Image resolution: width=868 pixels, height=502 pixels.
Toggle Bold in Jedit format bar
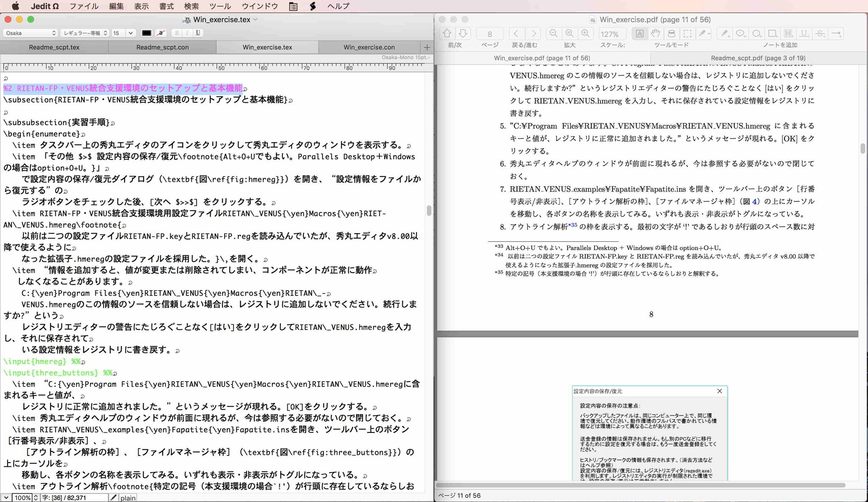[177, 33]
